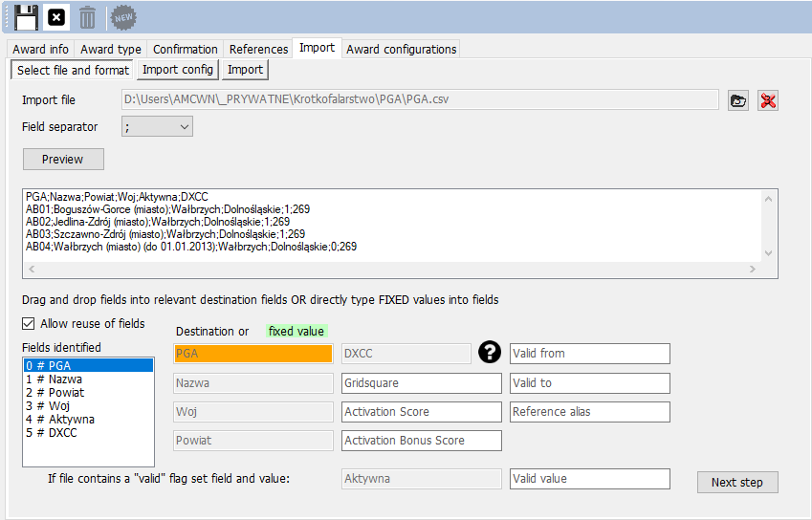Image resolution: width=812 pixels, height=520 pixels.
Task: Click the AB03 Szczawno-Zdrój preview row
Action: click(165, 234)
